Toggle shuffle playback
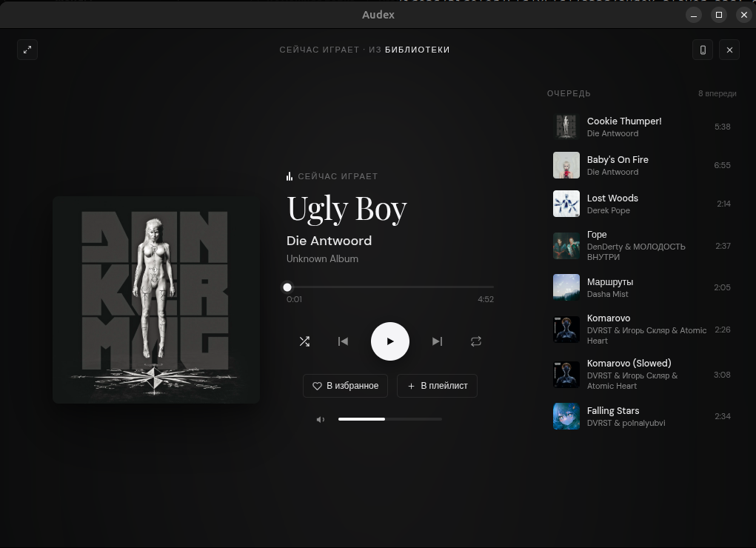 [305, 341]
